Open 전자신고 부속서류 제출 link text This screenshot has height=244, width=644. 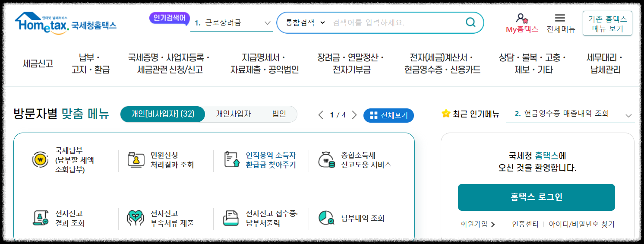172,219
